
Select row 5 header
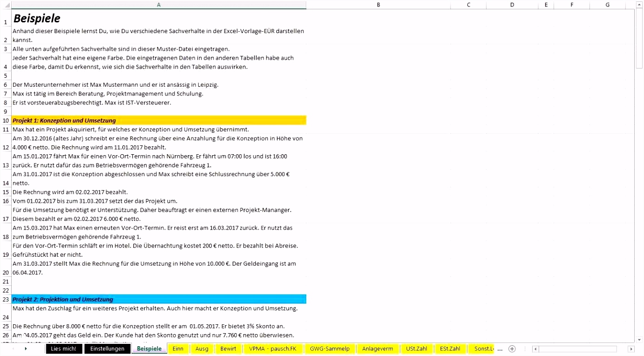[x=6, y=75]
